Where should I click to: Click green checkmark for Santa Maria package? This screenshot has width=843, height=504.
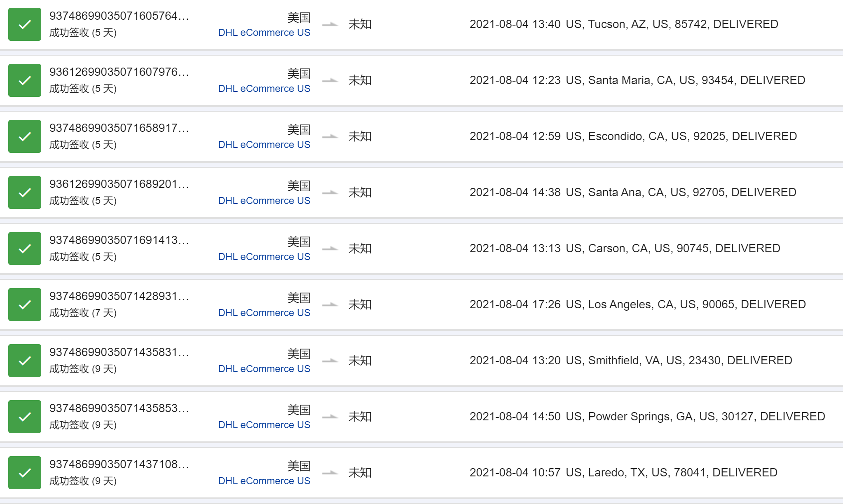[25, 80]
